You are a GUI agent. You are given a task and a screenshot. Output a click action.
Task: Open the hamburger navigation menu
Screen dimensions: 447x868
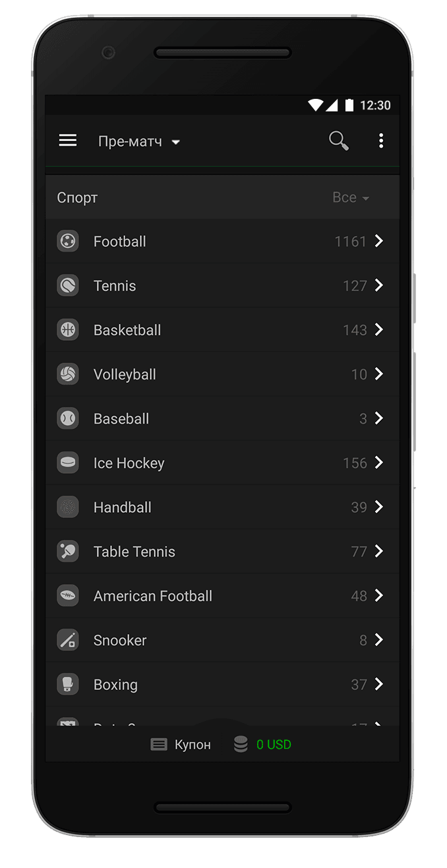tap(68, 140)
